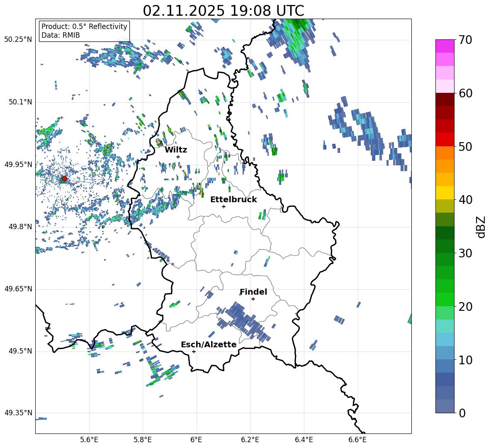
Task: Click the Wiltz station cross marker
Action: click(178, 157)
